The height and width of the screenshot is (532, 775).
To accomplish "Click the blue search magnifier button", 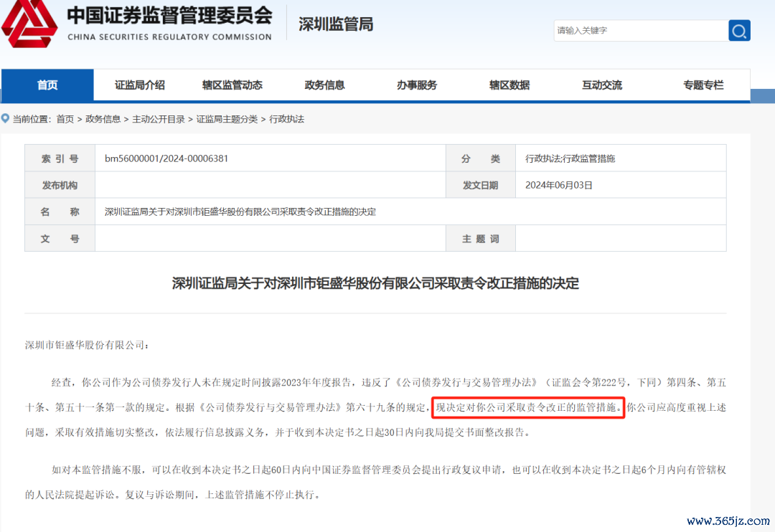I will pyautogui.click(x=739, y=31).
